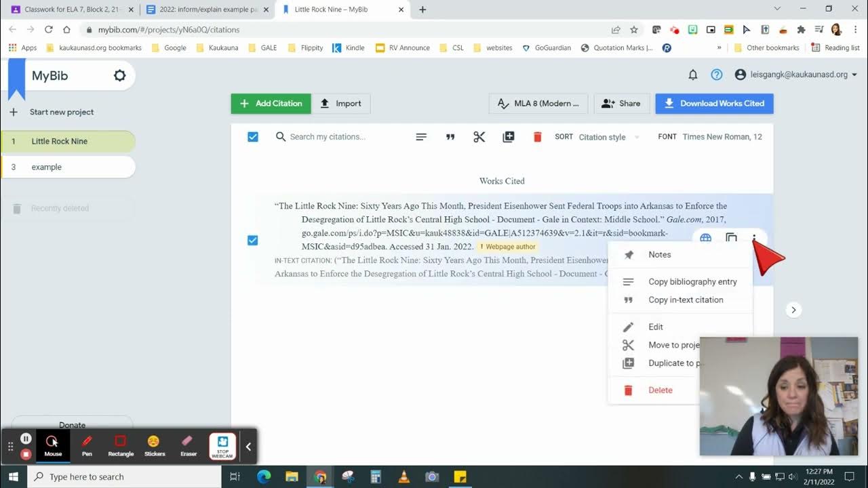Open the recorder Stickers tool
The height and width of the screenshot is (488, 868).
[x=155, y=446]
